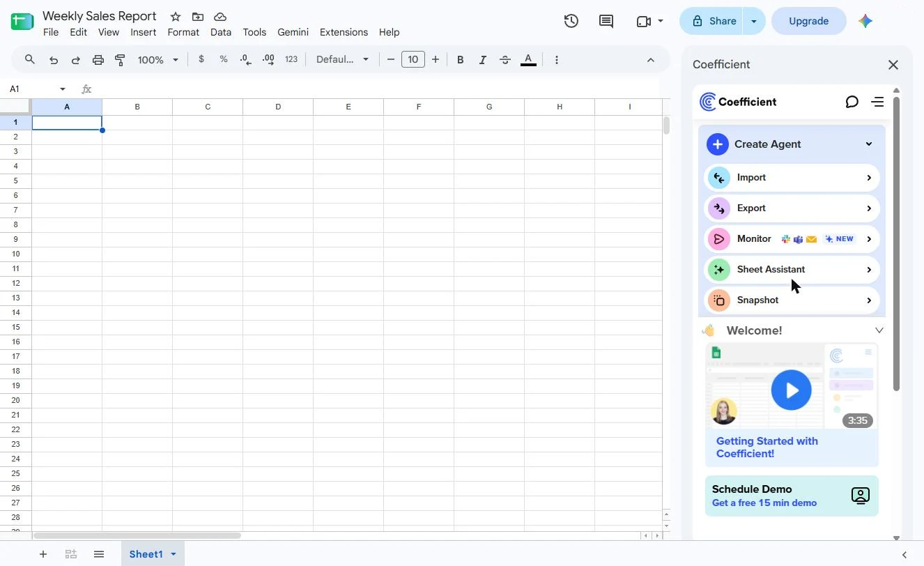The width and height of the screenshot is (924, 566).
Task: Open Coefficient hamburger menu
Action: point(877,102)
